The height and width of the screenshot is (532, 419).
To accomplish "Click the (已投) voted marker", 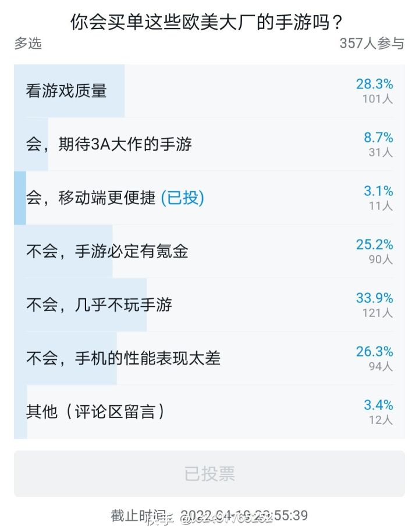I will 183,198.
